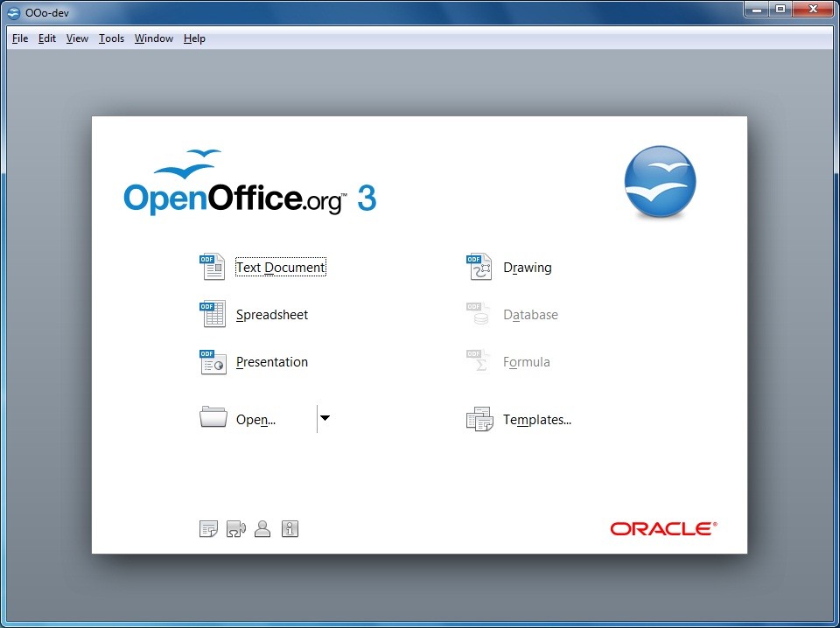The image size is (840, 628).
Task: Click the red Oracle logo
Action: (663, 528)
